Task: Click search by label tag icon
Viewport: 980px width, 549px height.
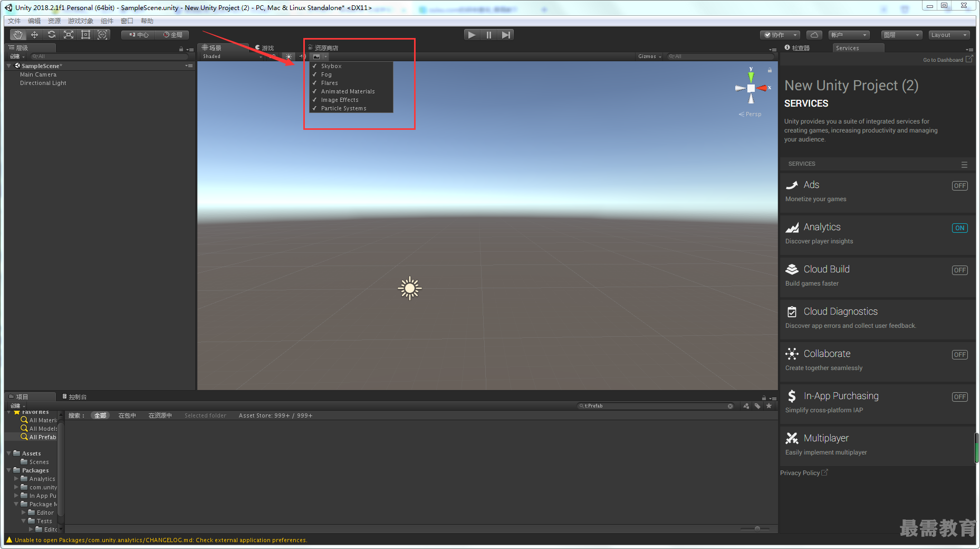Action: (x=757, y=406)
